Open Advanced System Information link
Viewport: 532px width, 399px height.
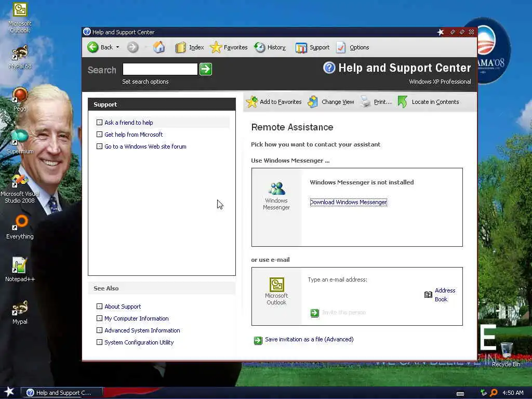[x=142, y=330]
